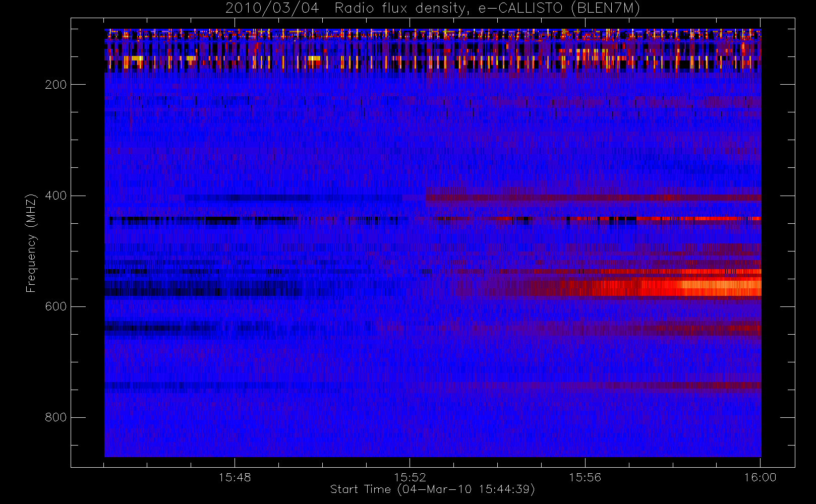
Task: Click the plot title '2010/03/04 Radio flux density, e-CALLISTO (BLEN7M)'
Action: (x=432, y=9)
